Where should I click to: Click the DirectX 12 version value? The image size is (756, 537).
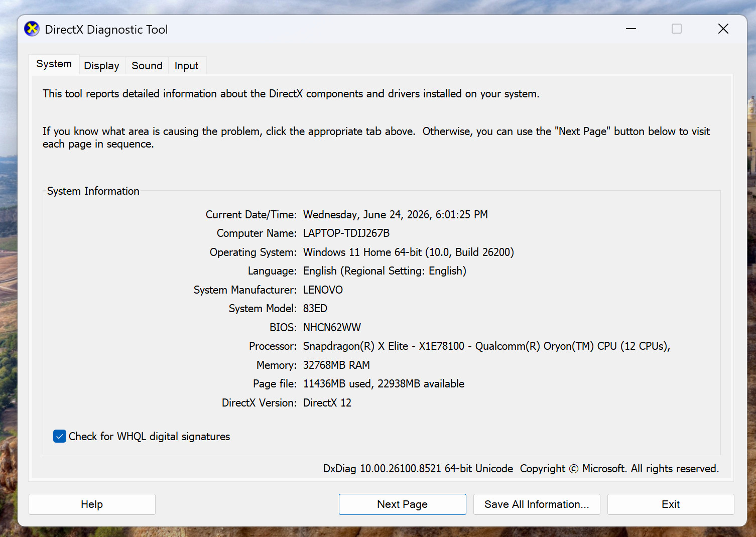click(327, 403)
